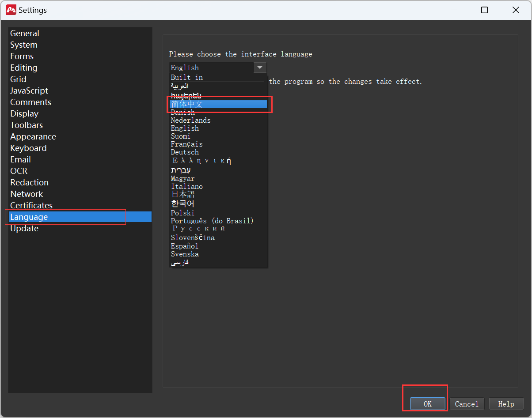Pick Português (do Brasil) from the list

click(x=212, y=221)
